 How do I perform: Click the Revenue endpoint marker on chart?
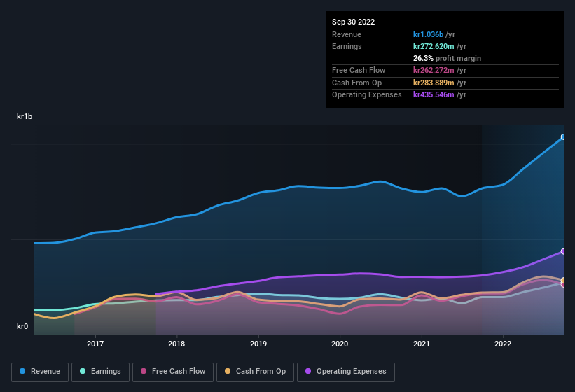coord(563,137)
